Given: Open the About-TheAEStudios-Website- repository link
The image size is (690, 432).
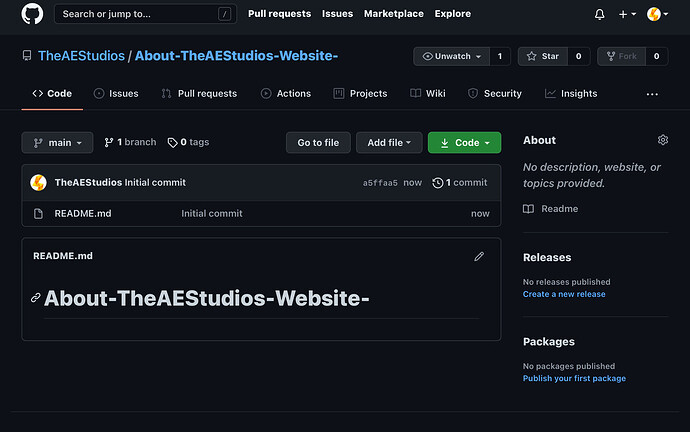Looking at the screenshot, I should coord(236,56).
